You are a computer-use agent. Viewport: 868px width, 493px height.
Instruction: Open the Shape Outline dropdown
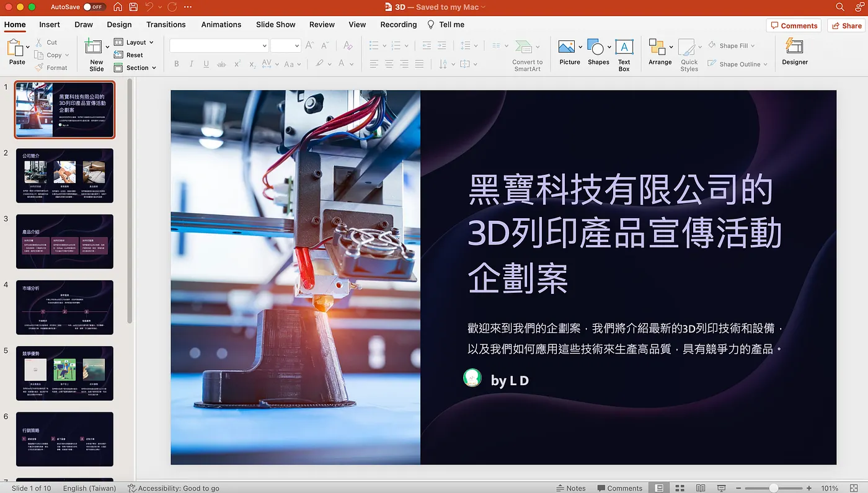coord(738,64)
